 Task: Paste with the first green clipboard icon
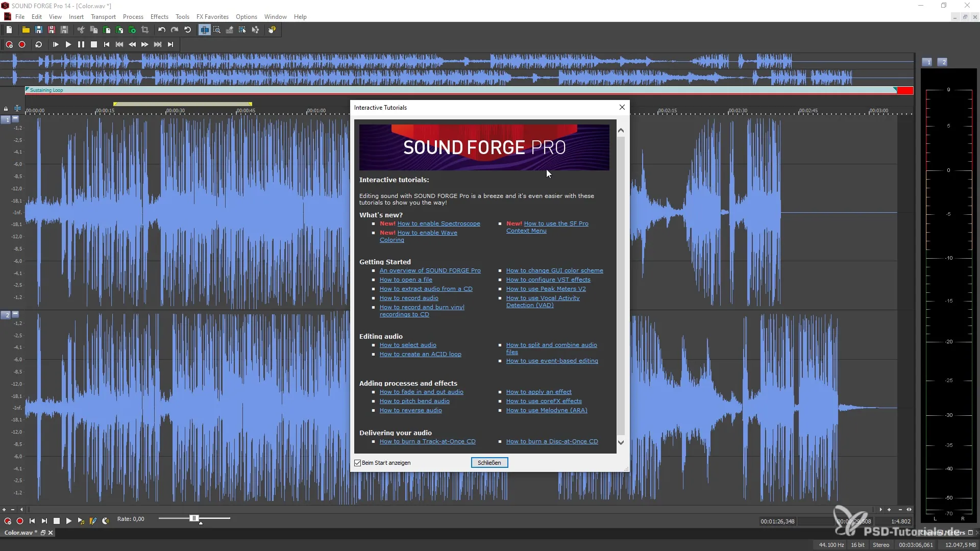click(107, 30)
